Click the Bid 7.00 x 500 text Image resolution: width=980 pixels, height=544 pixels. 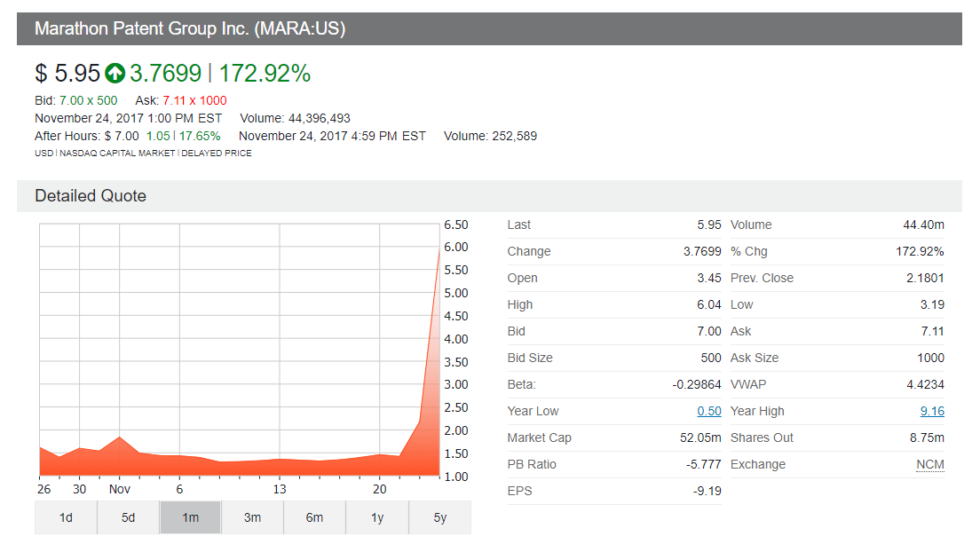click(76, 100)
